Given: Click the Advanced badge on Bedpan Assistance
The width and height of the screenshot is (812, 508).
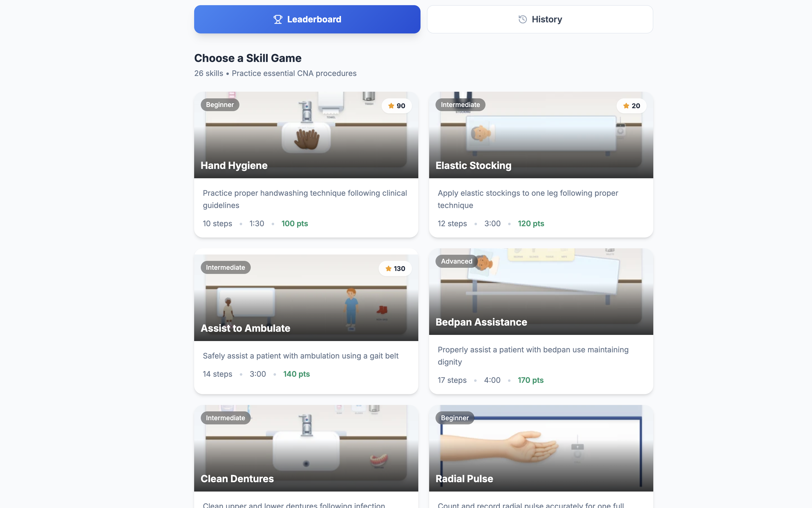Looking at the screenshot, I should [456, 261].
